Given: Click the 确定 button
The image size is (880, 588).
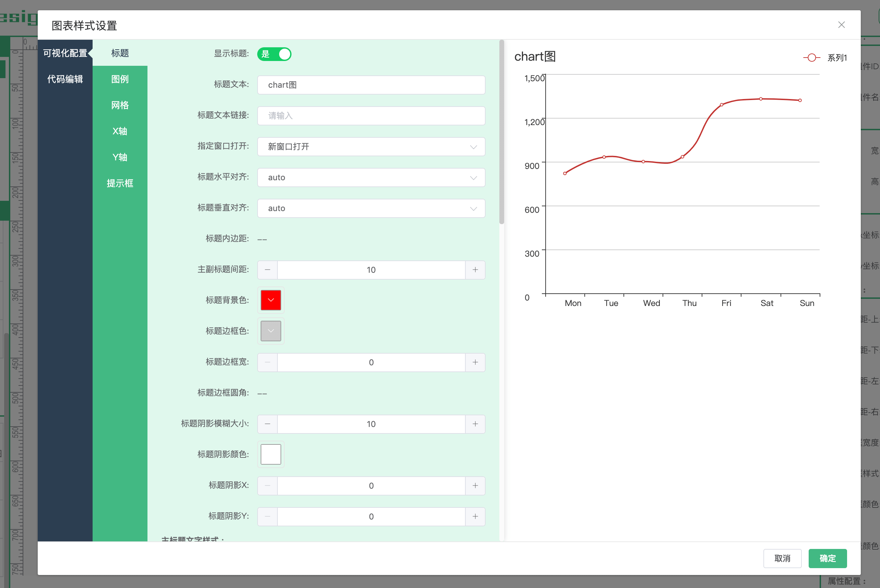Looking at the screenshot, I should [827, 559].
